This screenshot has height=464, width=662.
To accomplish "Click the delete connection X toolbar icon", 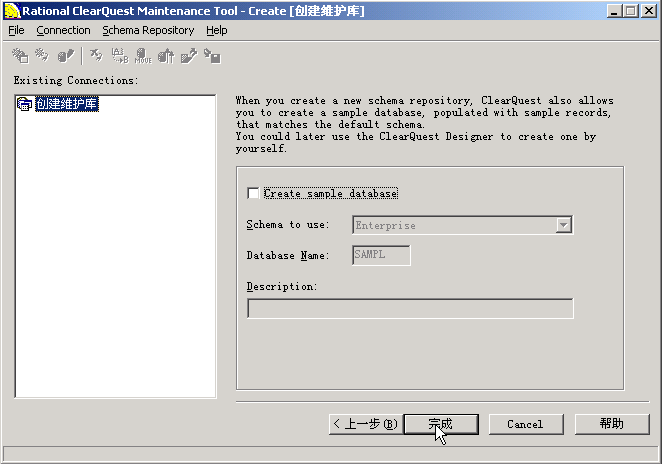I will (96, 56).
